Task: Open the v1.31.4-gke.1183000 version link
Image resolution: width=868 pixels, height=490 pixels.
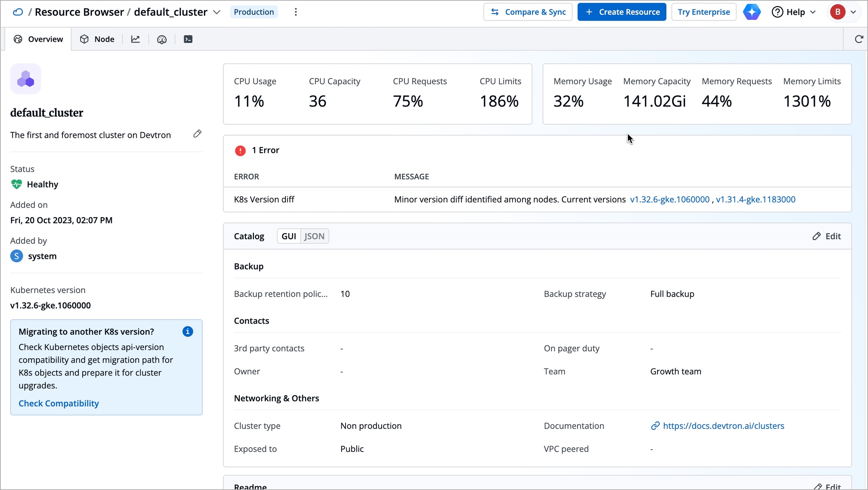Action: click(x=755, y=200)
